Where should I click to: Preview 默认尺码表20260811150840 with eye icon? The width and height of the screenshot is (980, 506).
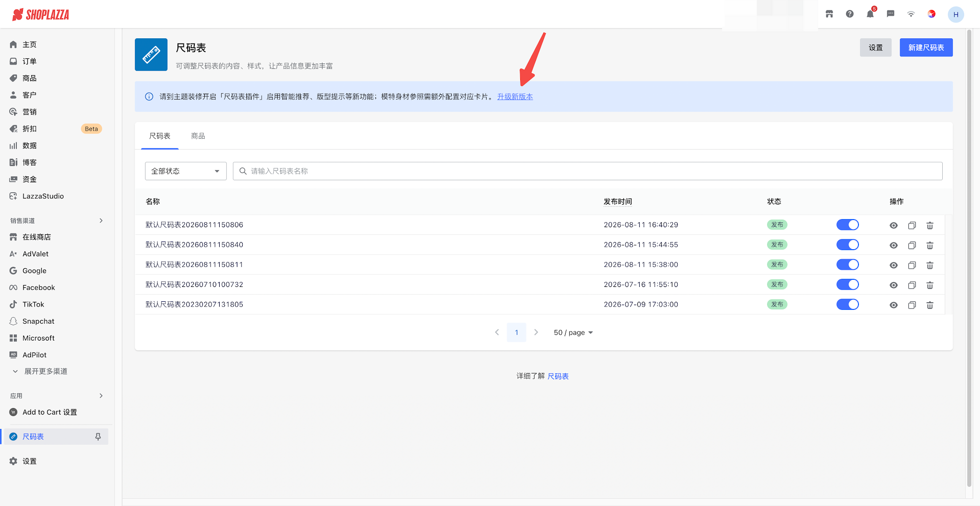[893, 245]
